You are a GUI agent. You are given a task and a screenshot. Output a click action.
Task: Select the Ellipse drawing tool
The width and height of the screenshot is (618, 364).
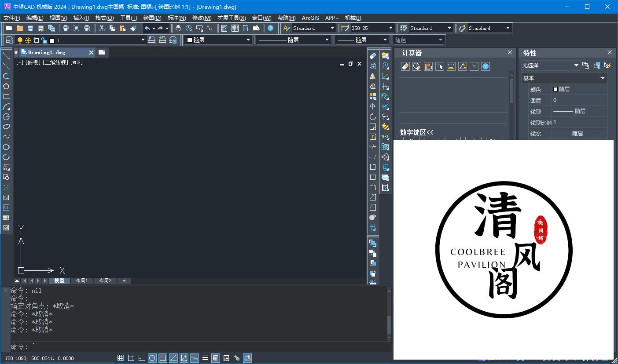coord(6,147)
